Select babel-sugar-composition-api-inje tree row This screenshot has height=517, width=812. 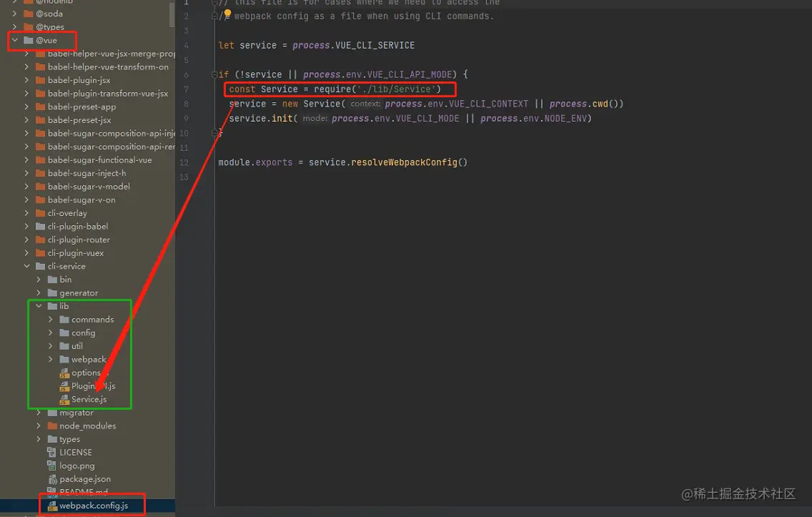click(x=87, y=134)
